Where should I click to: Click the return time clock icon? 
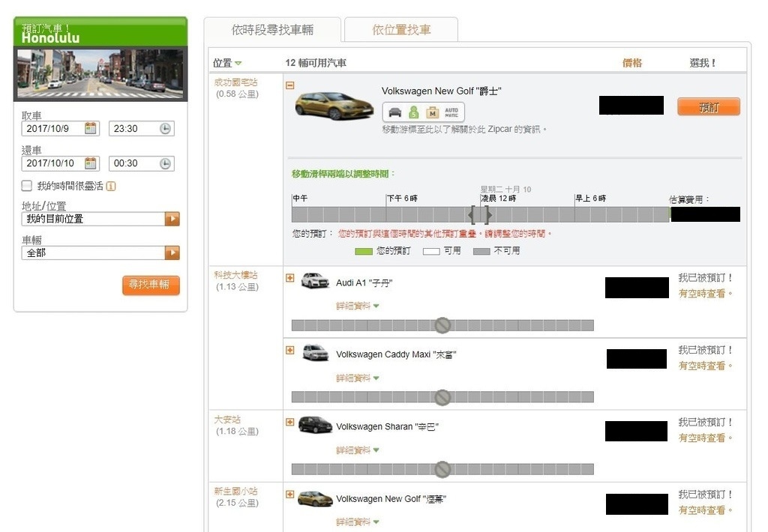165,163
